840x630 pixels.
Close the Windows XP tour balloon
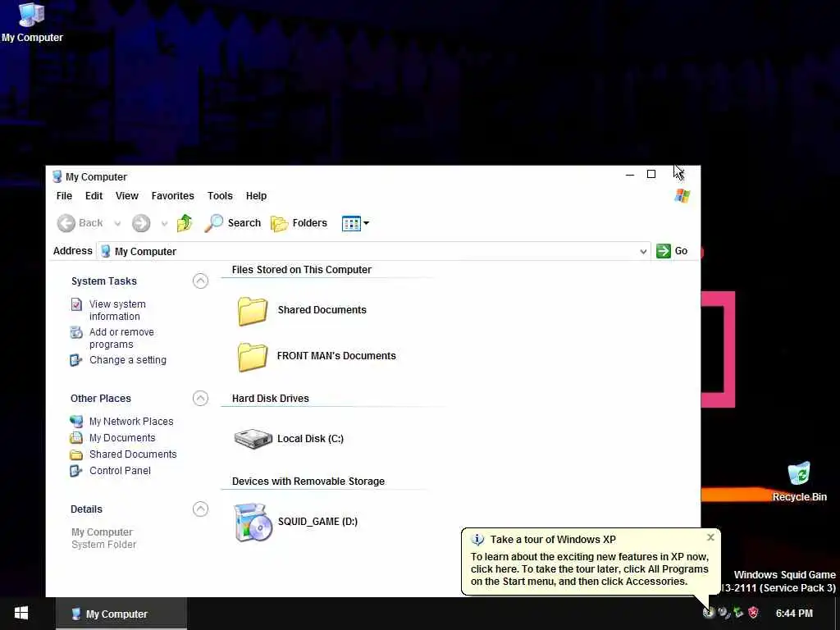point(710,537)
